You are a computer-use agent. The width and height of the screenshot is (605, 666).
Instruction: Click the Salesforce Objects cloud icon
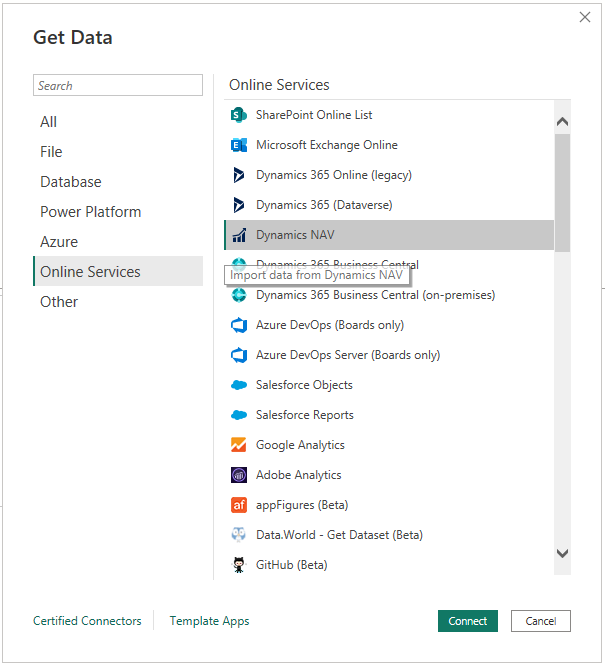(x=239, y=385)
